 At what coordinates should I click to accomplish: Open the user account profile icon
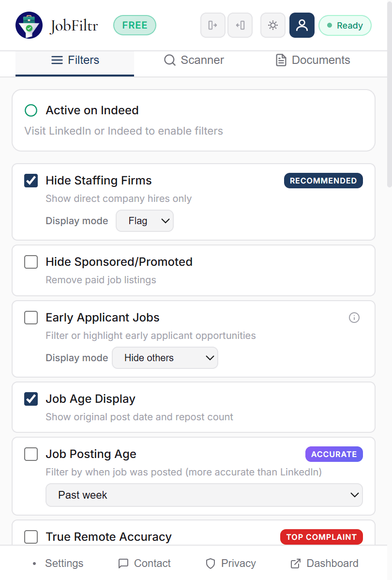pos(302,25)
